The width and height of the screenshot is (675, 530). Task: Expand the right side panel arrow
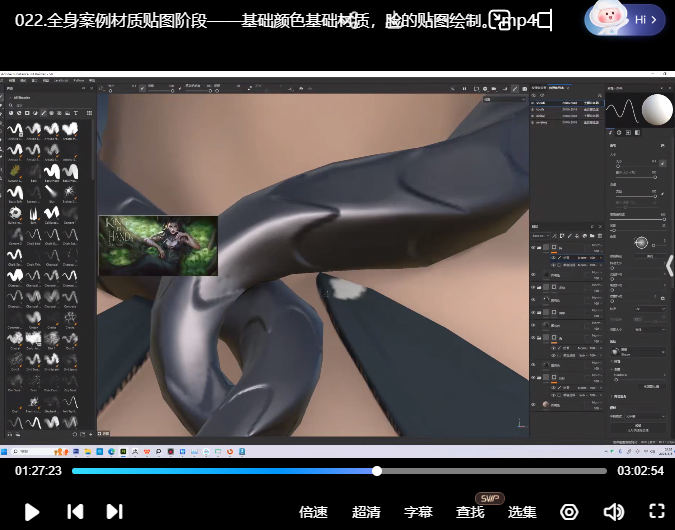click(x=669, y=265)
